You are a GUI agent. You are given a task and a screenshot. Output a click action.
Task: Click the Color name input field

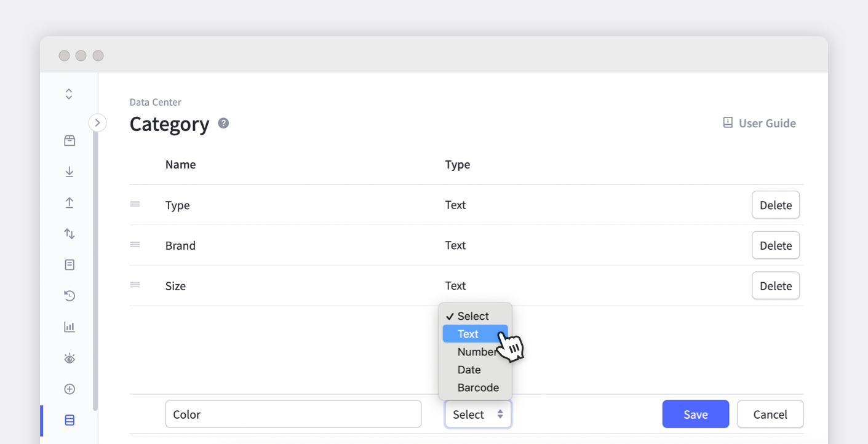click(293, 414)
